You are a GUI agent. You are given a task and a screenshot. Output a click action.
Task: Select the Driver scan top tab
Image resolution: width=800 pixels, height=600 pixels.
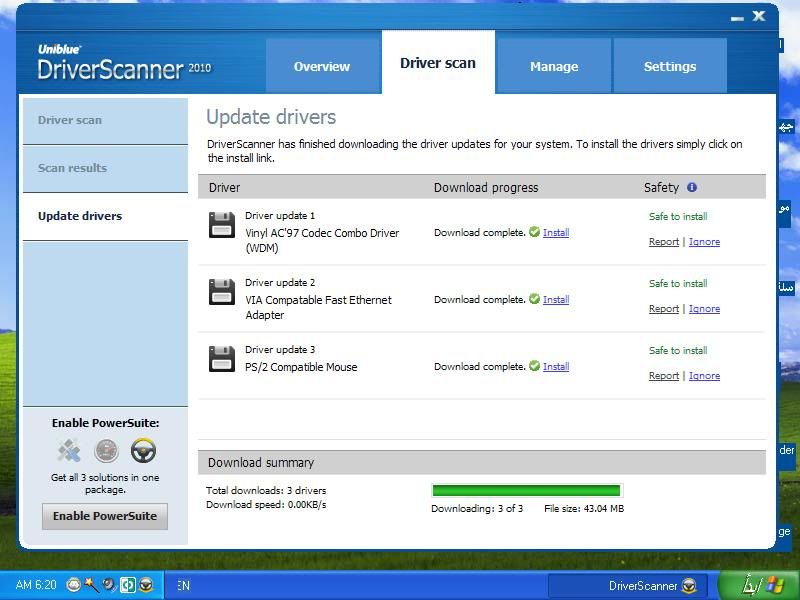click(438, 63)
